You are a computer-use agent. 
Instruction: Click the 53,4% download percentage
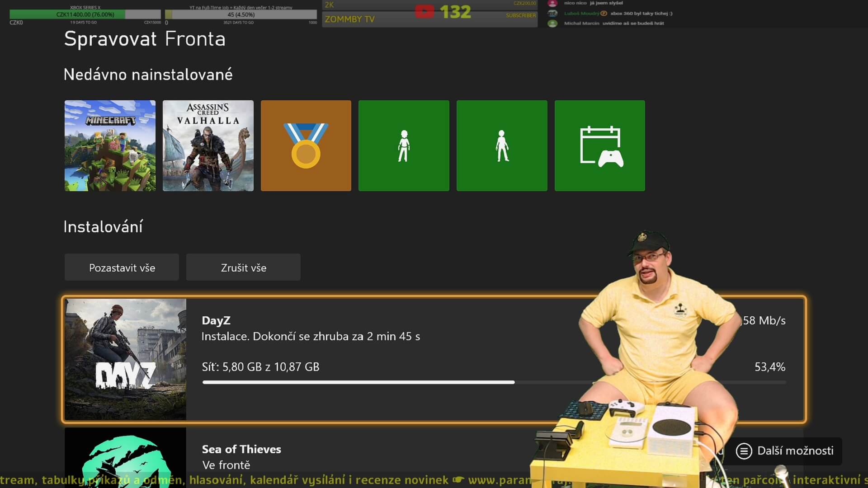pyautogui.click(x=769, y=367)
